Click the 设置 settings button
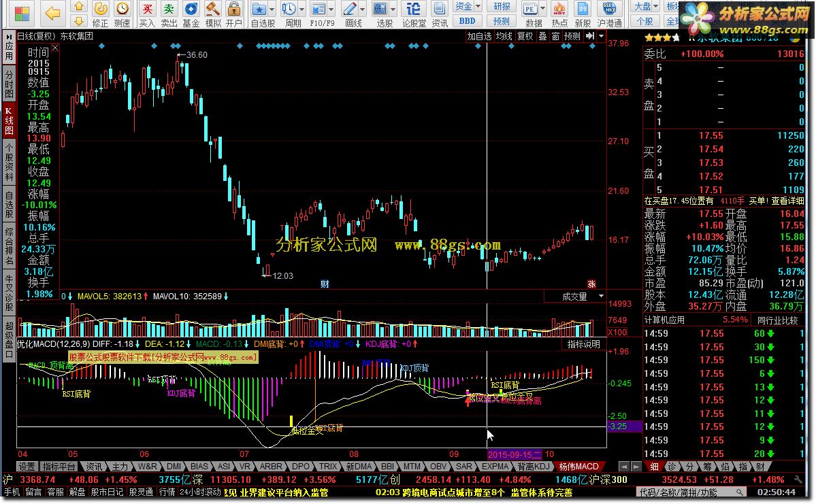816x504 pixels. [27, 467]
